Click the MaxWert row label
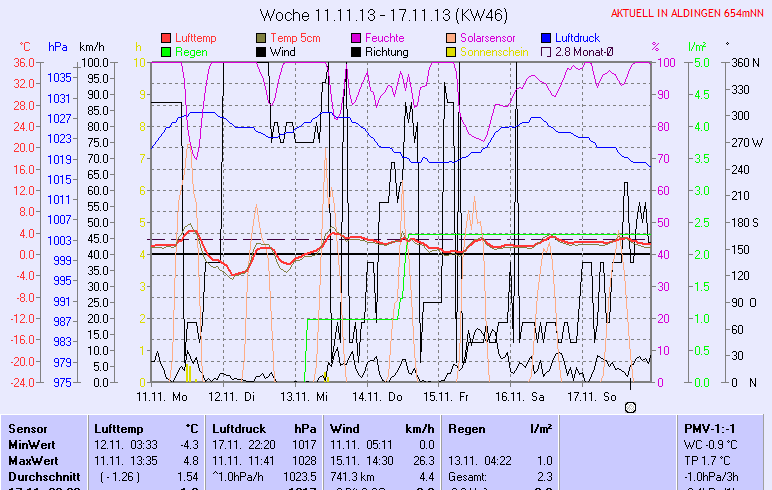The image size is (772, 490). pos(32,460)
